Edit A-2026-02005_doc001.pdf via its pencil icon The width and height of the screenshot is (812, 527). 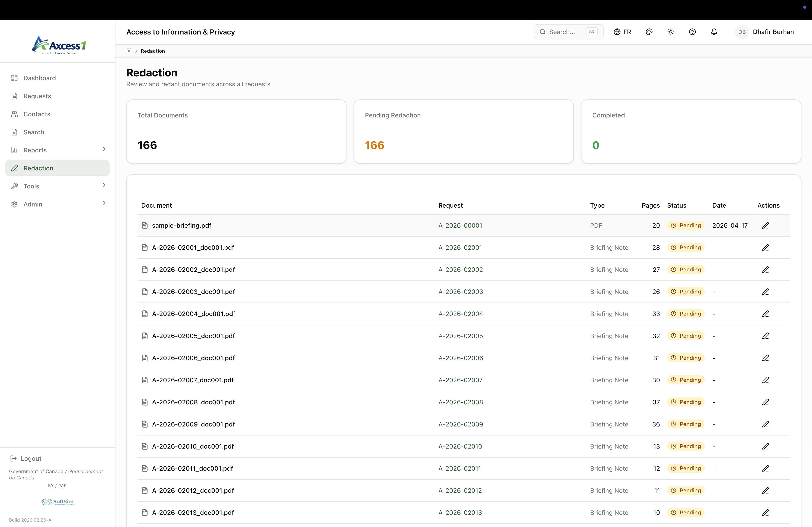pos(765,336)
